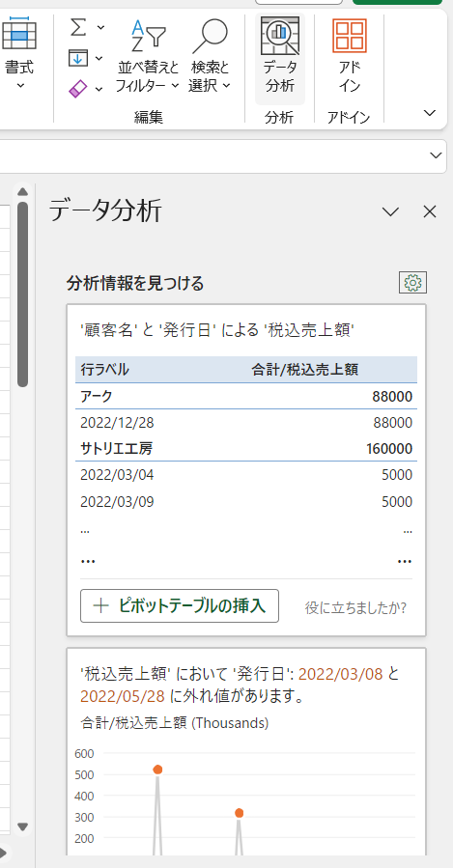
Task: Click the 合計/税込売上額 column header
Action: (x=304, y=370)
